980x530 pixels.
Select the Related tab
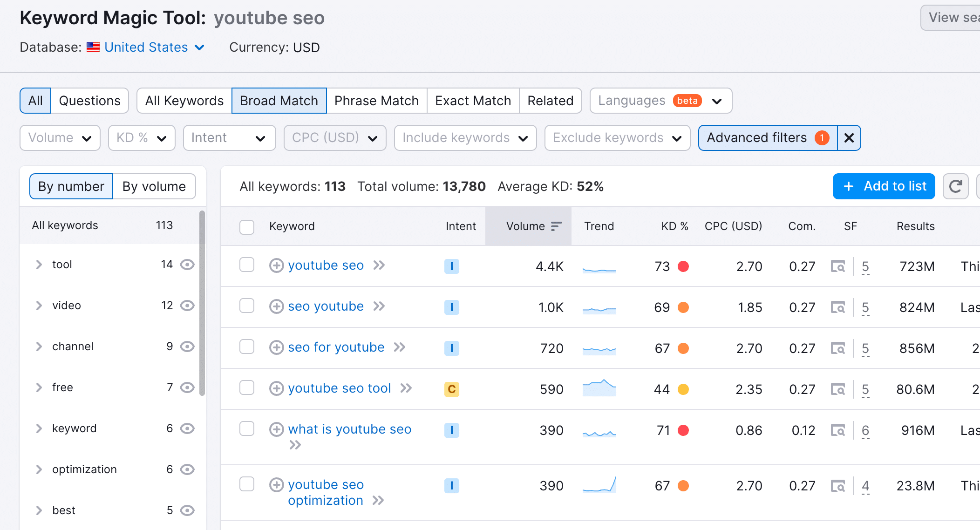point(551,101)
